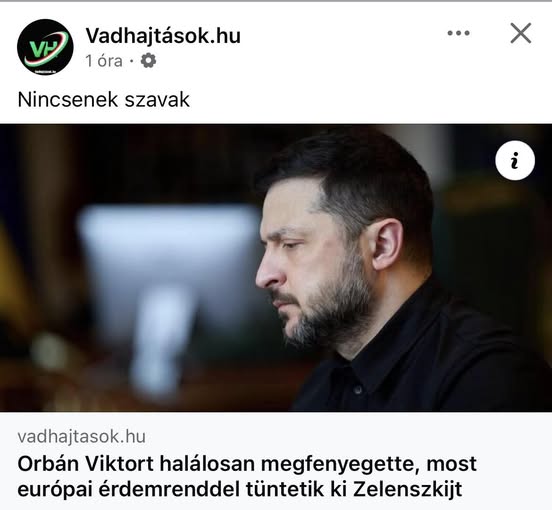Click the man's ear in the article photo

click(x=387, y=243)
